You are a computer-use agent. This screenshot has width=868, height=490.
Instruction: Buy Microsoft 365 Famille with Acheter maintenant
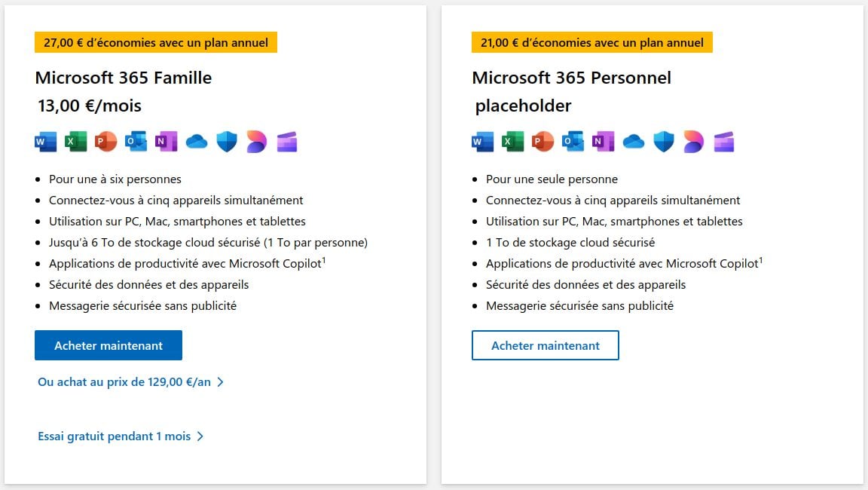[x=108, y=345]
